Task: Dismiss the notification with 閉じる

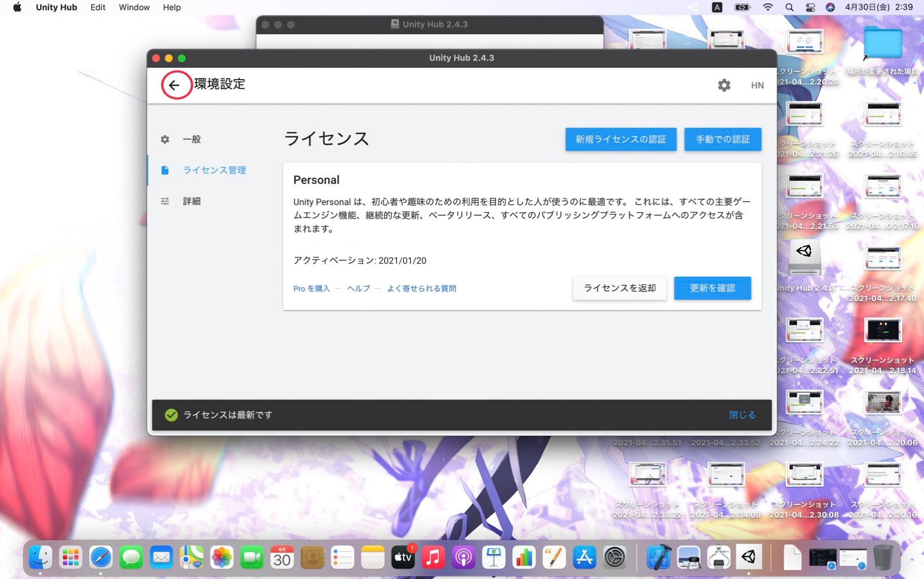Action: pyautogui.click(x=742, y=415)
